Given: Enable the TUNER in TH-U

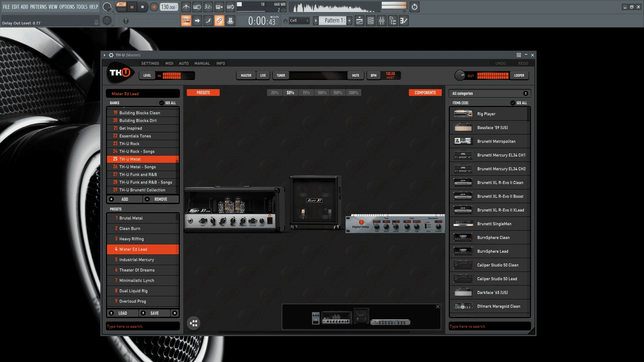Looking at the screenshot, I should click(x=281, y=76).
